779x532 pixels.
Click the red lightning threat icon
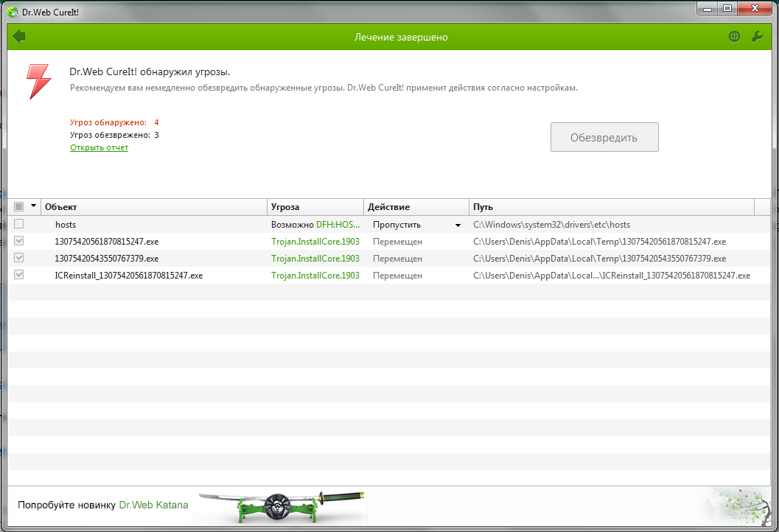(38, 82)
